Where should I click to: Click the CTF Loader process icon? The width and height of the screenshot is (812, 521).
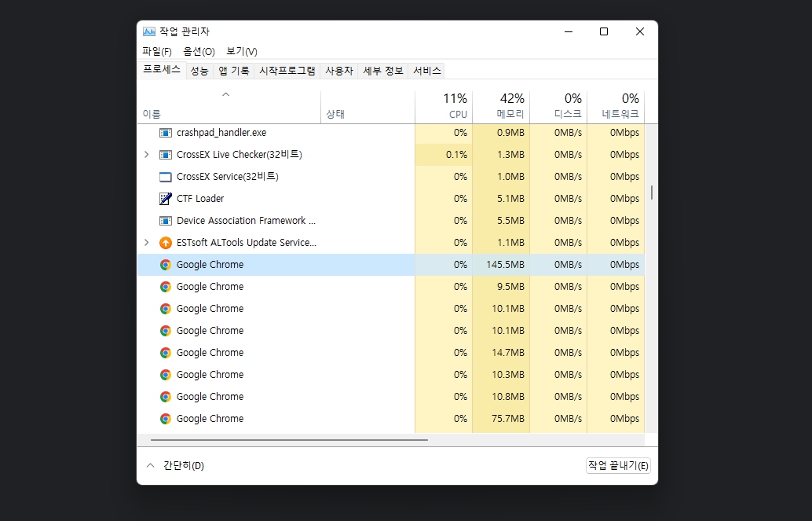tap(165, 199)
